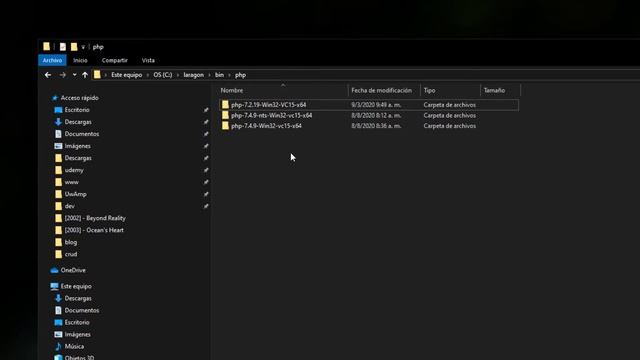Image resolution: width=640 pixels, height=360 pixels.
Task: Navigate to Este equipo breadcrumb
Action: [x=127, y=75]
